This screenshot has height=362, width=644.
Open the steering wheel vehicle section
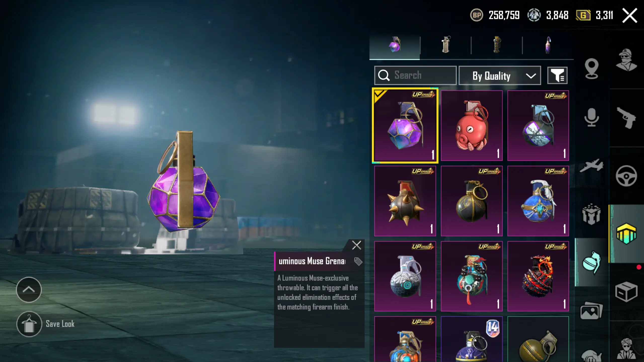pyautogui.click(x=626, y=176)
